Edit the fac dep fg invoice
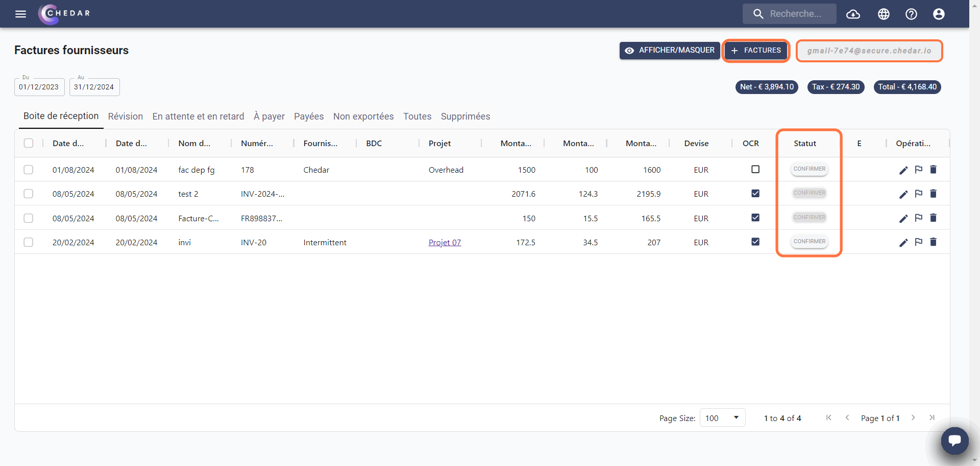Image resolution: width=980 pixels, height=466 pixels. (903, 170)
